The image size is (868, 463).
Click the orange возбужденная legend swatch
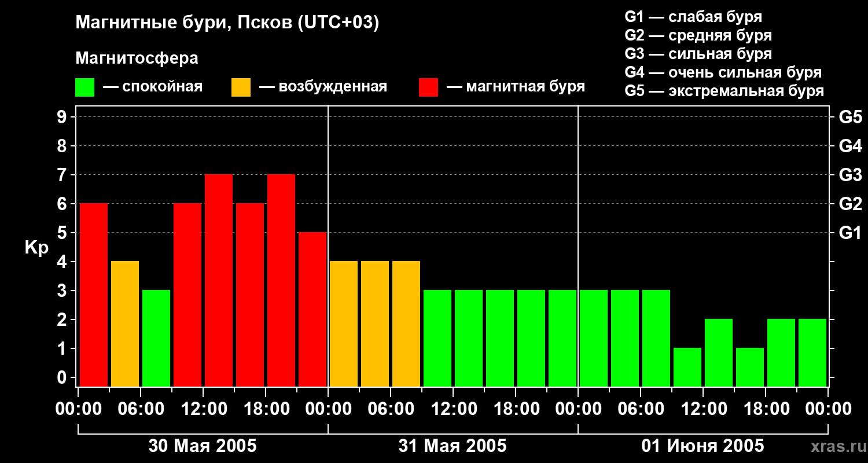241,87
